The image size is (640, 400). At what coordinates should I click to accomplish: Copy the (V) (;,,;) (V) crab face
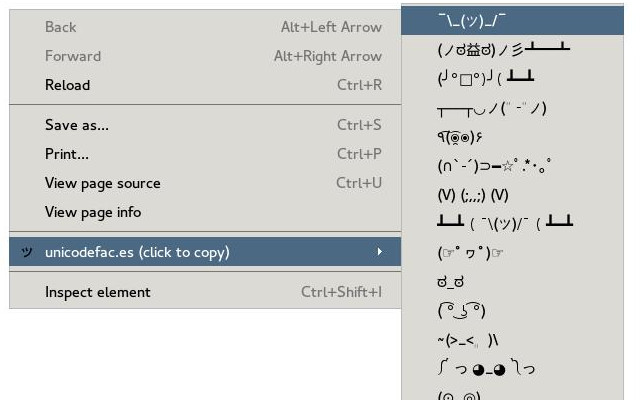[x=512, y=195]
